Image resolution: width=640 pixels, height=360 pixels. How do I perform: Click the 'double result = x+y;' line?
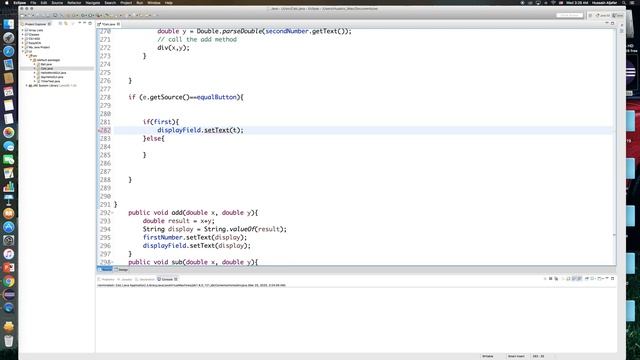178,221
